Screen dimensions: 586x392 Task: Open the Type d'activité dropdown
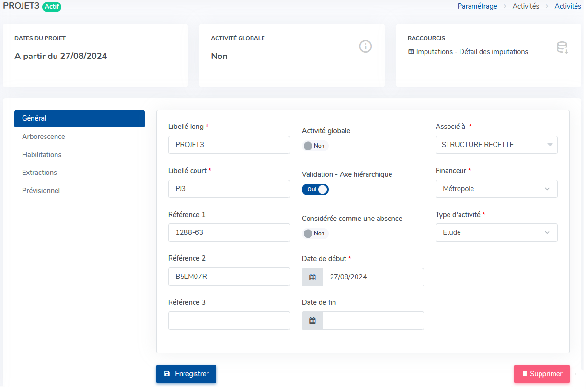pyautogui.click(x=496, y=232)
